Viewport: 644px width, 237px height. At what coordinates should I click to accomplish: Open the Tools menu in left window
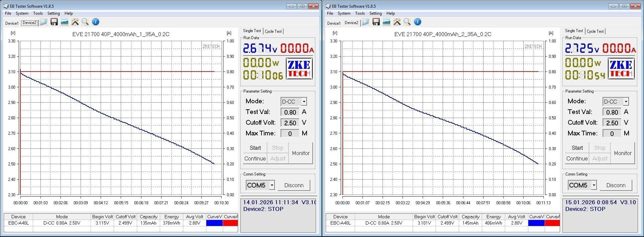coord(38,13)
